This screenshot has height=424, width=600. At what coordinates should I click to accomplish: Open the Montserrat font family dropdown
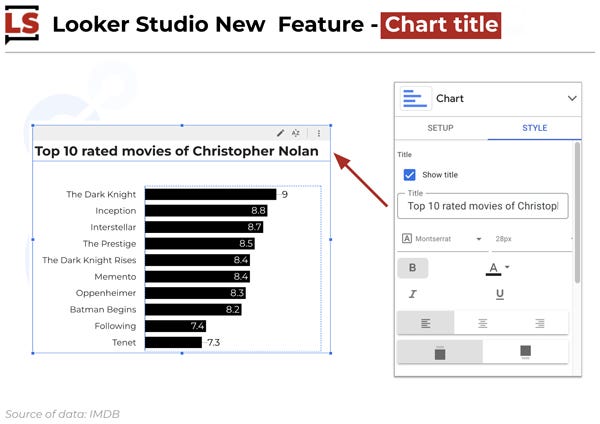coord(442,239)
